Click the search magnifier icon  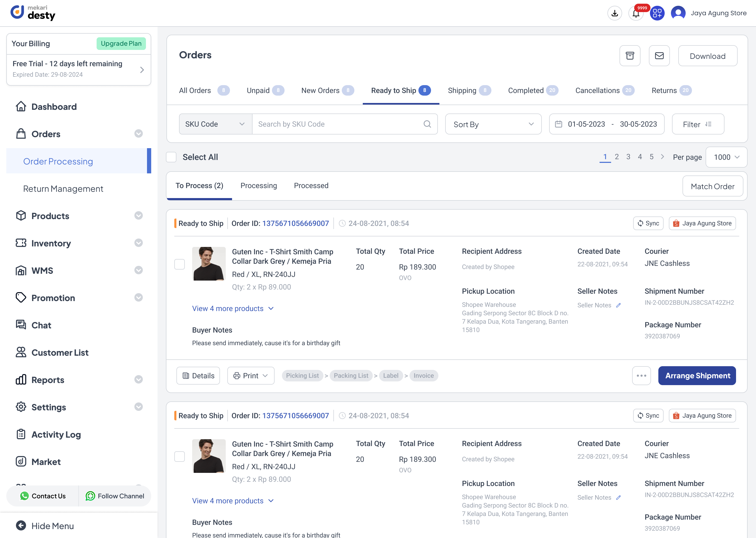[x=427, y=124]
